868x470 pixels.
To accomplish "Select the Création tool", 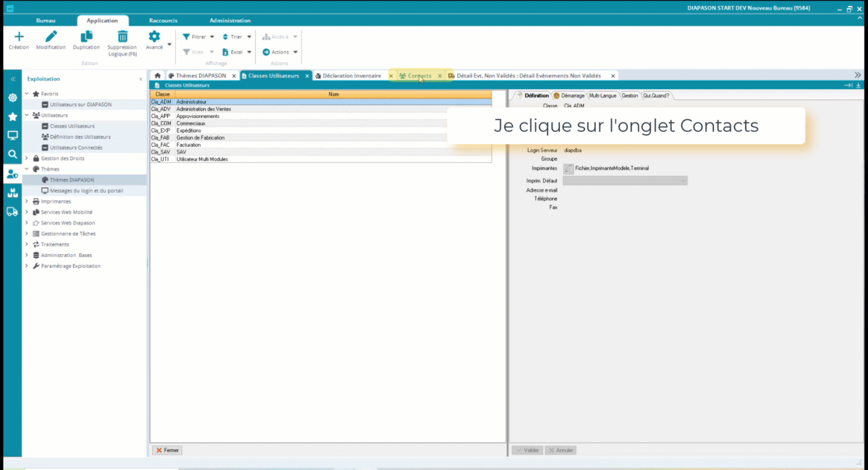I will pyautogui.click(x=19, y=40).
